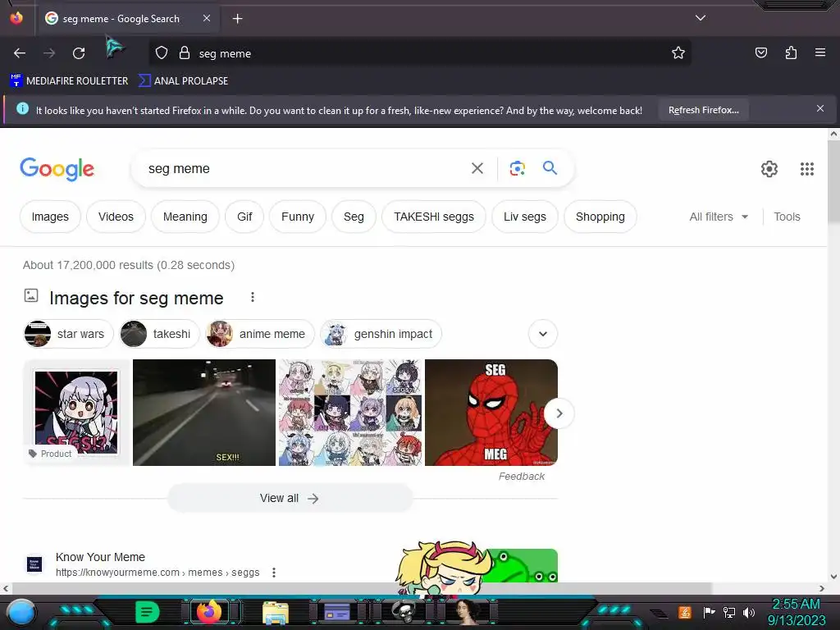Show next images with right arrow
Screen dimensions: 840x630
point(559,413)
